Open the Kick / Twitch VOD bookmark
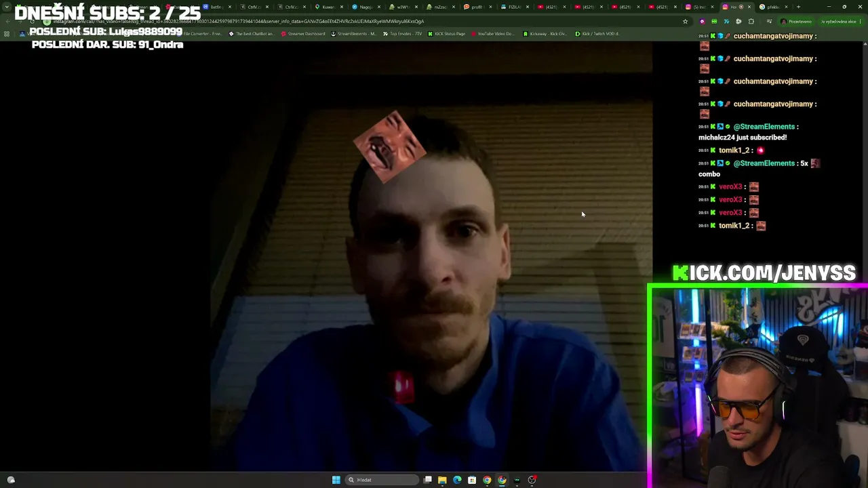The image size is (868, 488). click(x=597, y=34)
